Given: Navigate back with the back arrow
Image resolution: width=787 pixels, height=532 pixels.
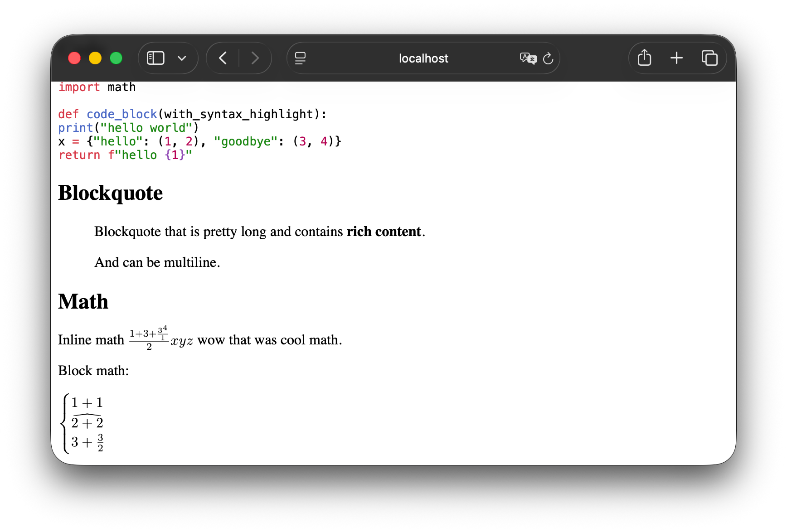Looking at the screenshot, I should tap(223, 58).
